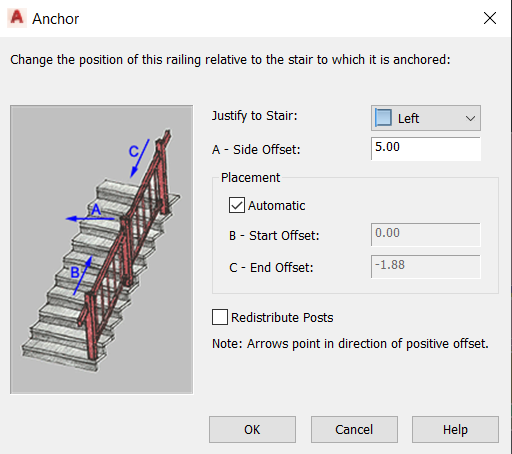This screenshot has width=512, height=454.
Task: Dismiss dialog using the Cancel button
Action: (x=354, y=429)
